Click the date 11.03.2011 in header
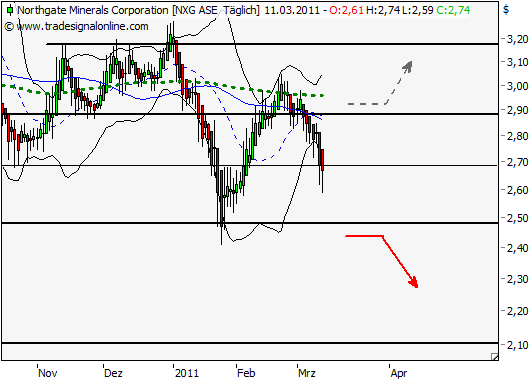Screen dimensions: 531x380 (292, 10)
